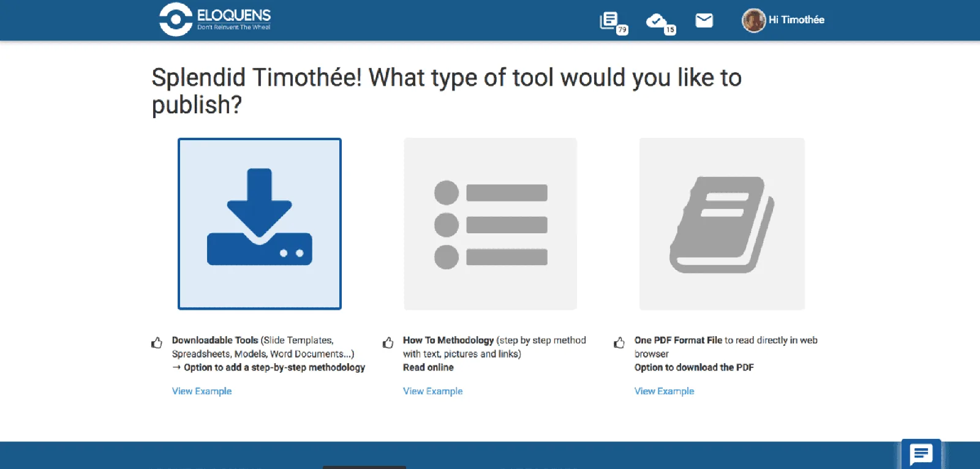Screen dimensions: 980x469
Task: Open the documents icon with badge 79
Action: tap(613, 23)
